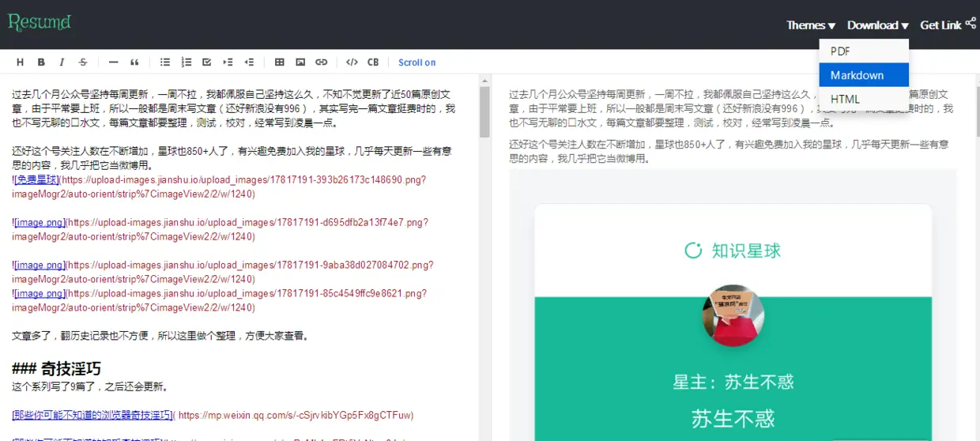Choose Markdown from the Download menu

pos(864,75)
